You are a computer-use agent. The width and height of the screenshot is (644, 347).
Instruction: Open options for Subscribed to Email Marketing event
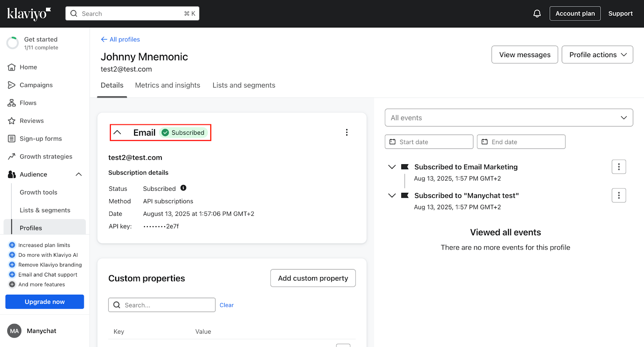click(x=619, y=167)
